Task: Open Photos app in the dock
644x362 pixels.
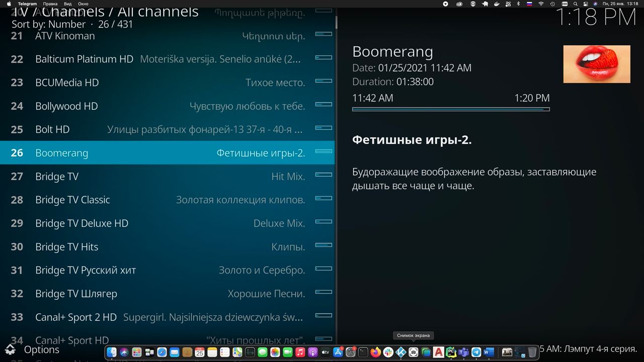Action: coord(275,352)
